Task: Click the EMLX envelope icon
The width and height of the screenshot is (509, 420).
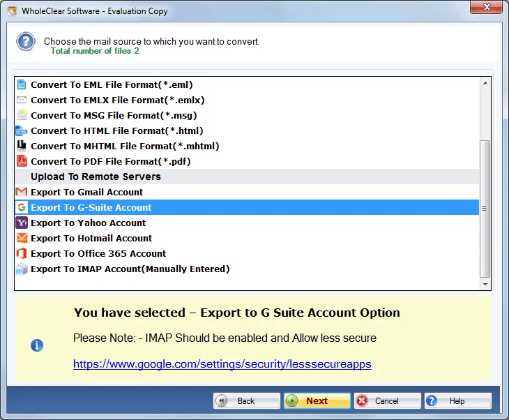Action: 22,100
